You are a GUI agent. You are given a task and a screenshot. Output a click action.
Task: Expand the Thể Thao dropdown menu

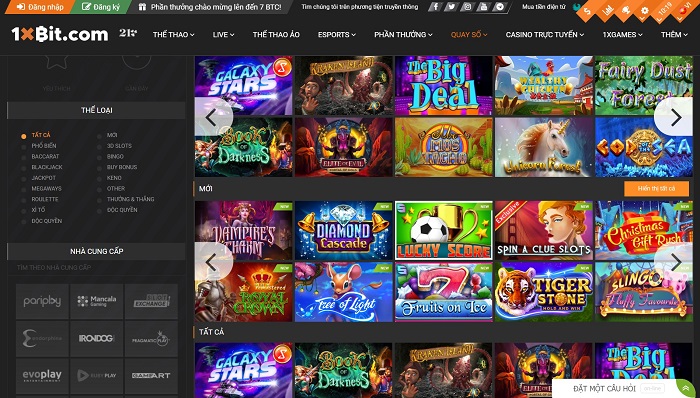173,34
